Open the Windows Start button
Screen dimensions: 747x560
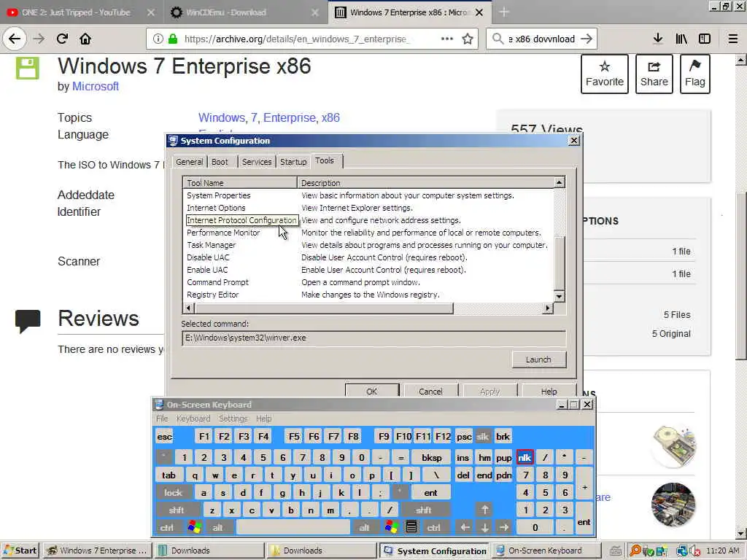[x=20, y=551]
